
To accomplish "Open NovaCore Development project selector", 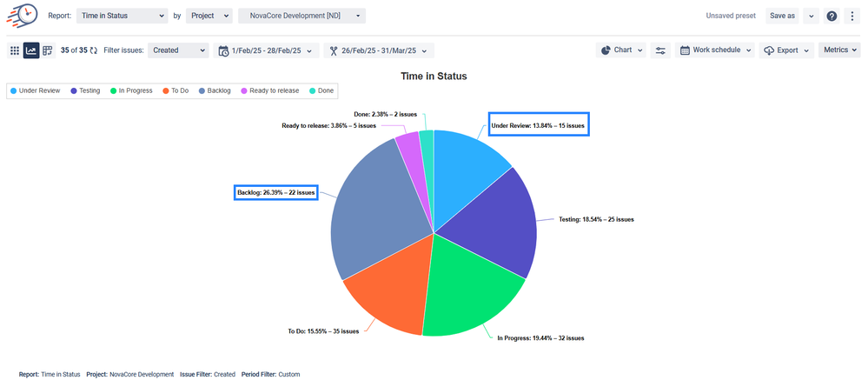I will [x=301, y=16].
